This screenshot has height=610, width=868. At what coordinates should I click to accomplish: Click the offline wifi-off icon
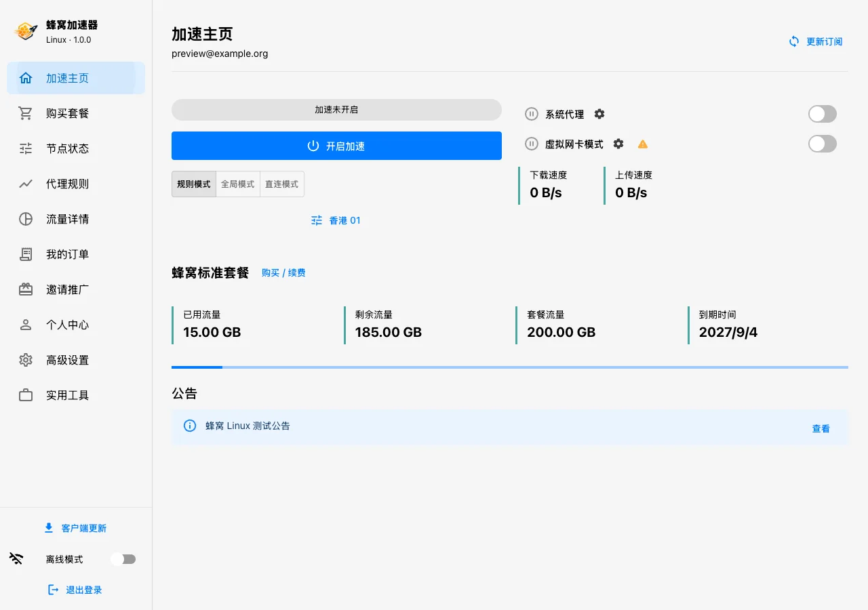[x=16, y=559]
